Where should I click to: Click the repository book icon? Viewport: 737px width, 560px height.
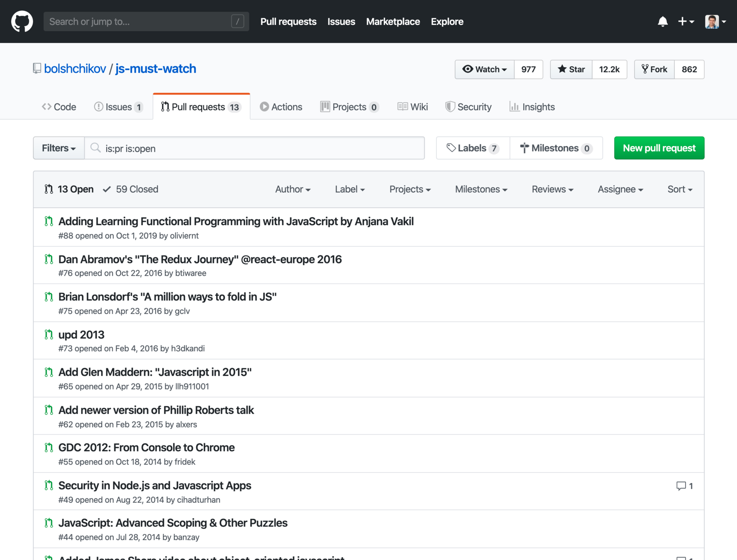click(37, 68)
